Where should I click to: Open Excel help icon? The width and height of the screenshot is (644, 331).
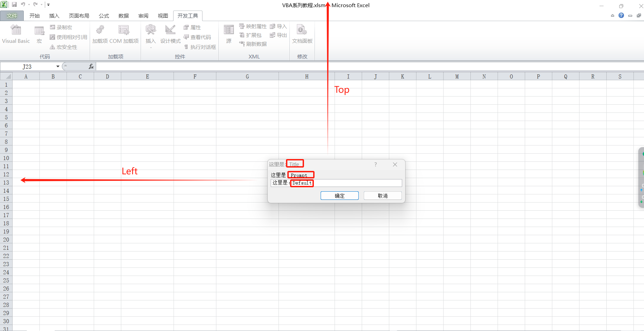pyautogui.click(x=621, y=15)
